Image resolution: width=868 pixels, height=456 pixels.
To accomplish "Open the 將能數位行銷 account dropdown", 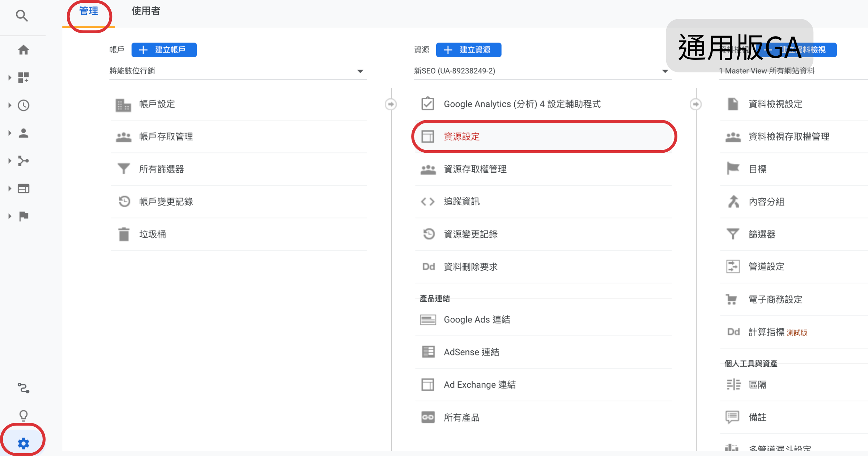I will point(238,71).
